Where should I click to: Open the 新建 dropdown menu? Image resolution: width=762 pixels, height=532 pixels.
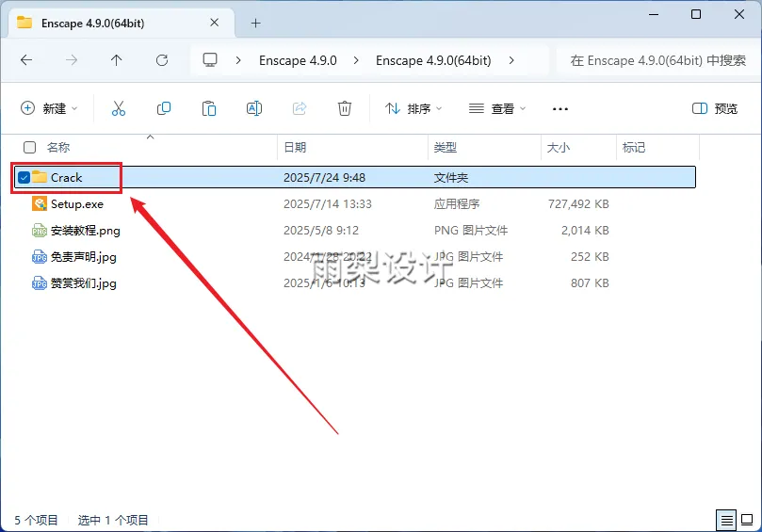[x=49, y=108]
